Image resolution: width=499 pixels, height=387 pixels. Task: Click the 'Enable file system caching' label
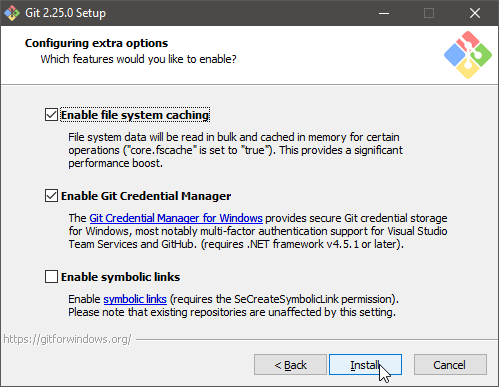tap(135, 115)
